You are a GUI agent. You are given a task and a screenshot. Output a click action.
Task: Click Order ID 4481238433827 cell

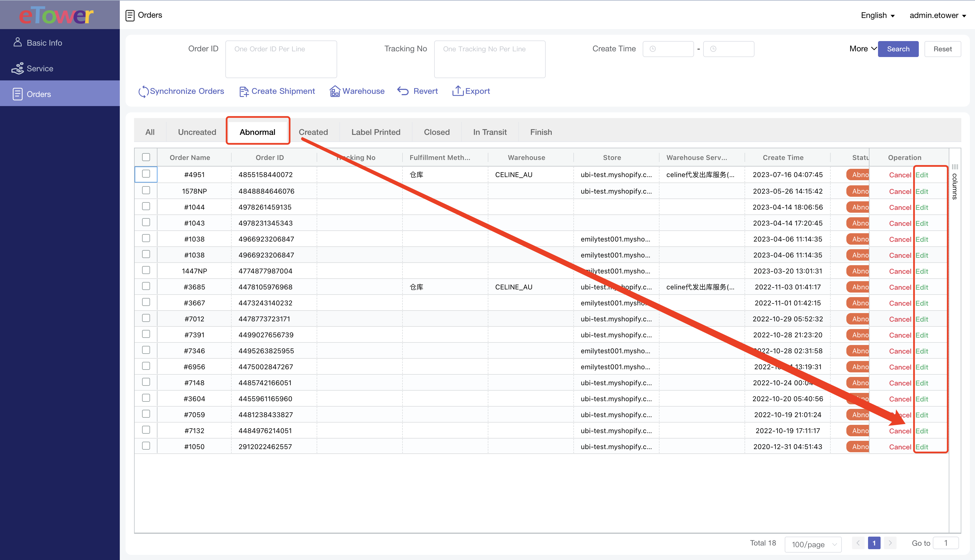pyautogui.click(x=266, y=415)
